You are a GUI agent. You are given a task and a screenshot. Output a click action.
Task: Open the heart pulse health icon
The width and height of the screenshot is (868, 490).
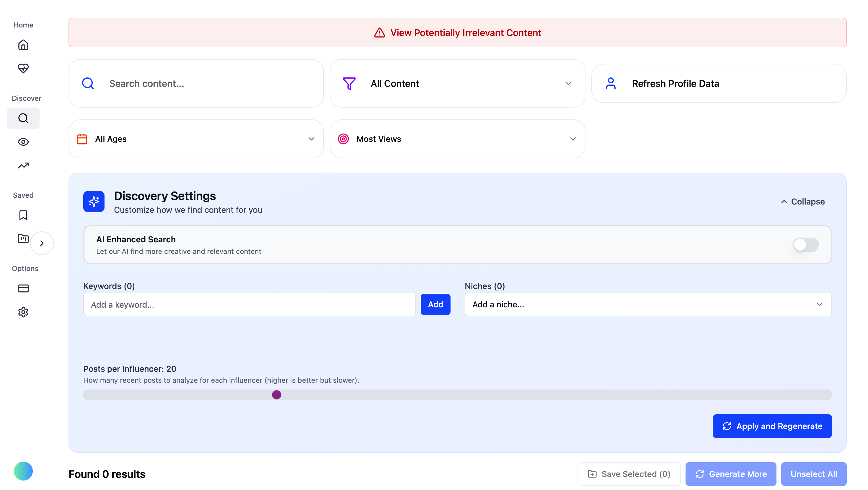23,69
